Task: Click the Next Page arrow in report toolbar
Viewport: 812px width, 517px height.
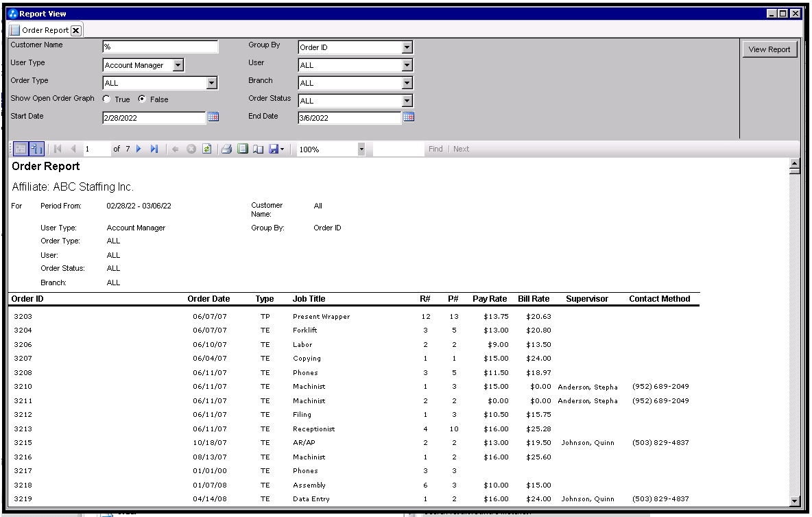Action: 139,149
